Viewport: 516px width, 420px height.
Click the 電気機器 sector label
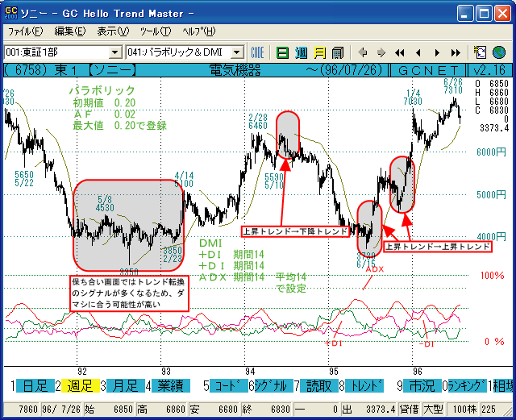(235, 70)
